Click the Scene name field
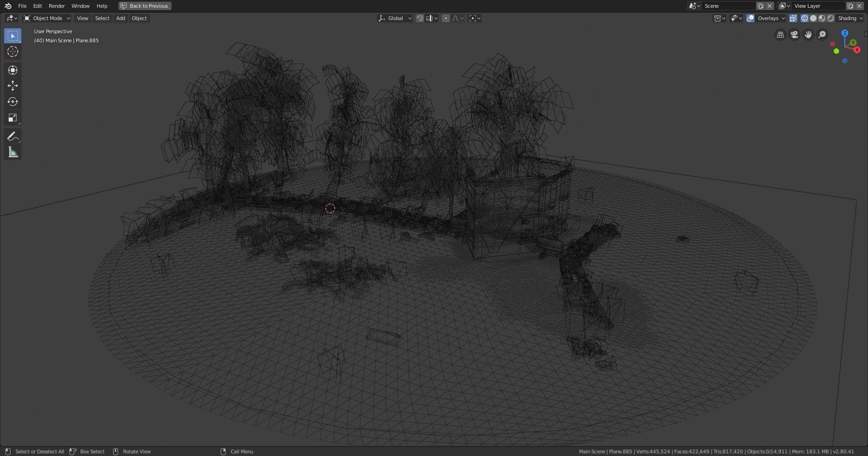 [x=728, y=6]
